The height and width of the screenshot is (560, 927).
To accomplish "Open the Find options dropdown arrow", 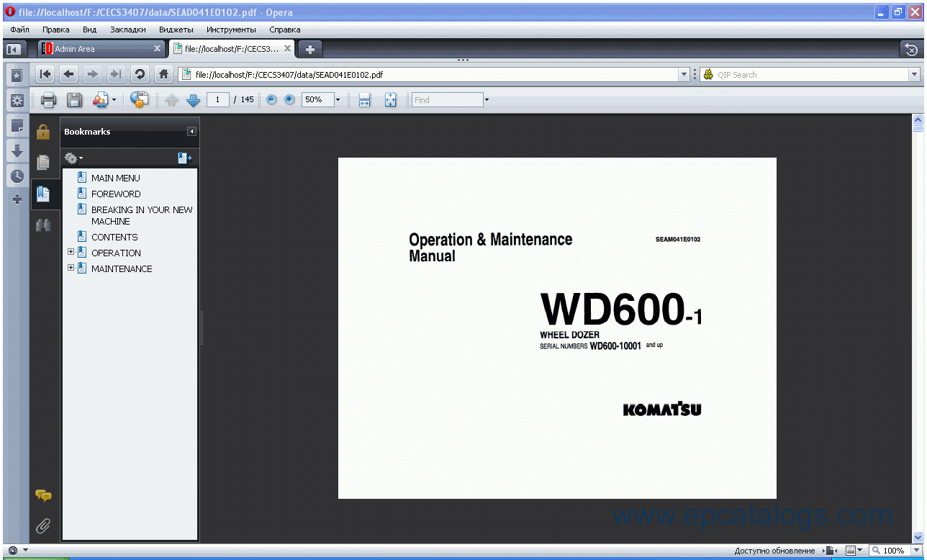I will 487,100.
